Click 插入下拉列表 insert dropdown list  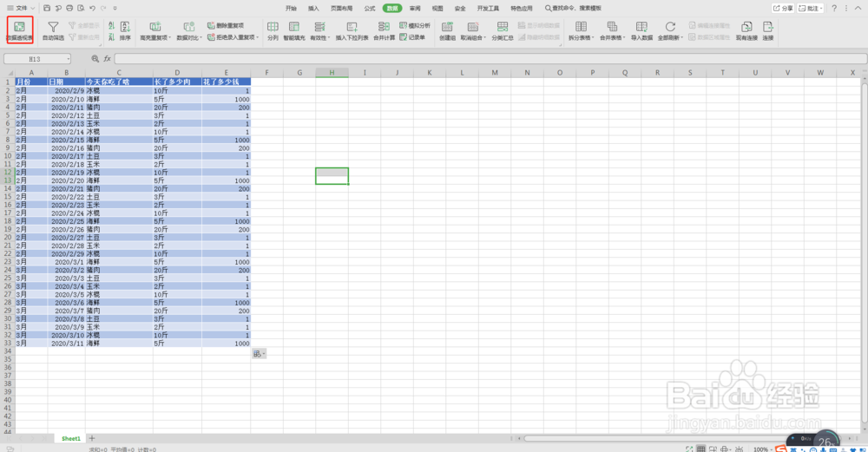click(352, 30)
